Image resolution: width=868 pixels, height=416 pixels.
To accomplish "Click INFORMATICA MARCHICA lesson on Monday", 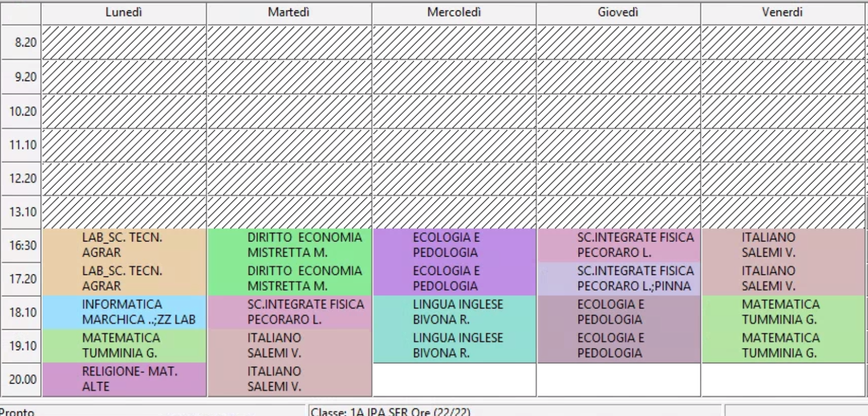I will pyautogui.click(x=124, y=313).
